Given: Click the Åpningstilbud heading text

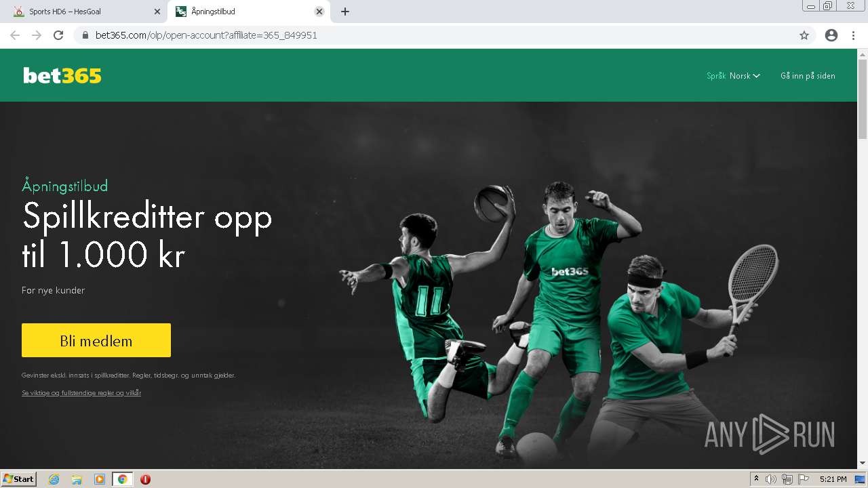Looking at the screenshot, I should pyautogui.click(x=65, y=186).
